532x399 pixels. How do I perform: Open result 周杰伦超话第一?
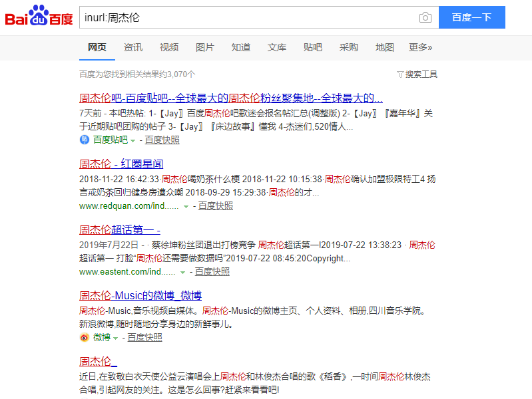coord(119,230)
